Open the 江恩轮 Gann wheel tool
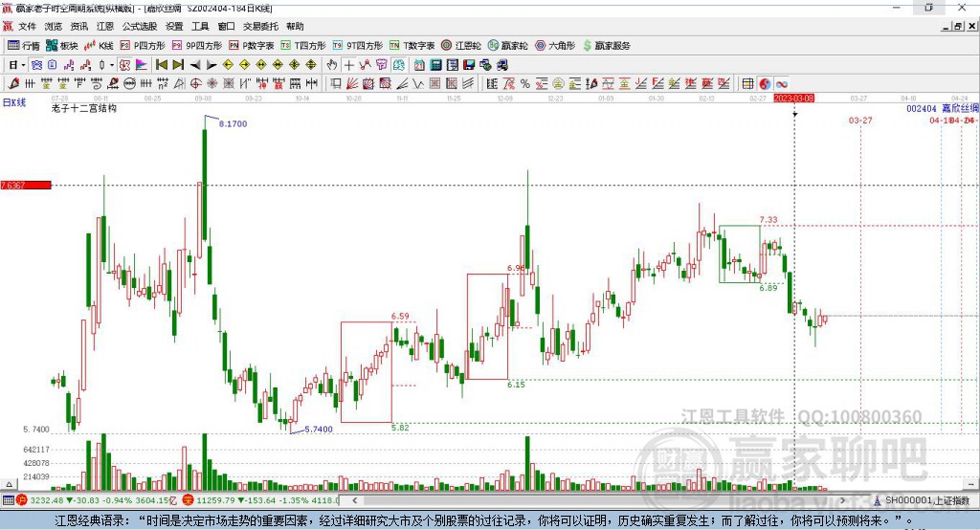 click(461, 46)
